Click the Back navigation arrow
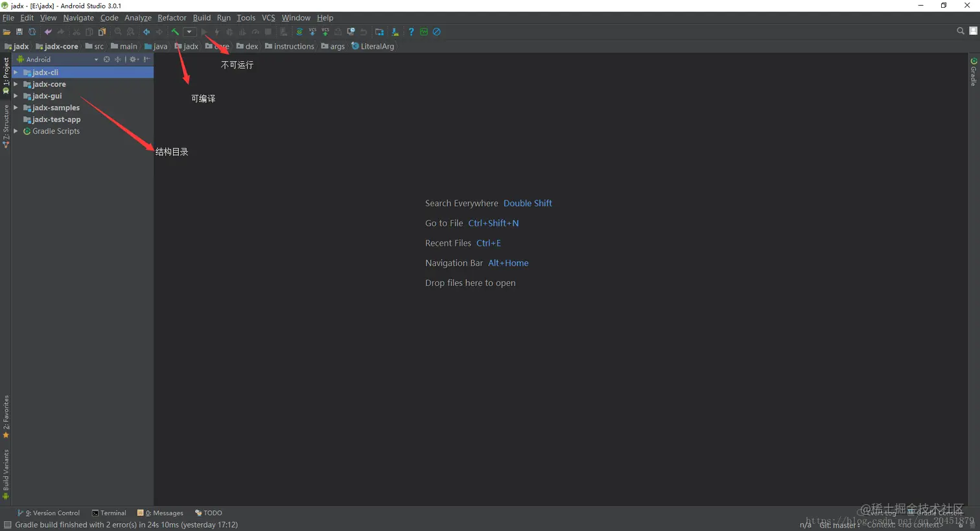 146,32
